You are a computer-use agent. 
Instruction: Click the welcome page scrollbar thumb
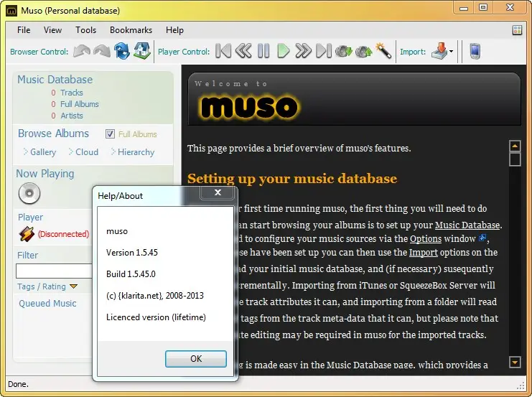pos(515,159)
